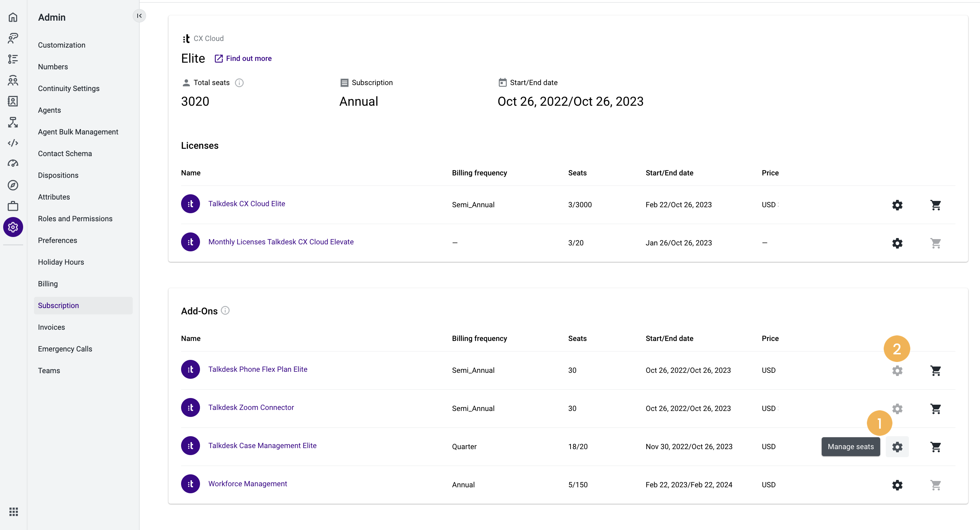Click the total seats value 3020

click(195, 101)
